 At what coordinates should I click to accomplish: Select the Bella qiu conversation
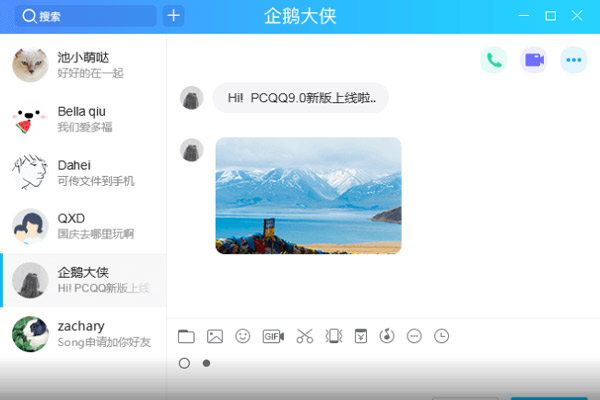83,119
